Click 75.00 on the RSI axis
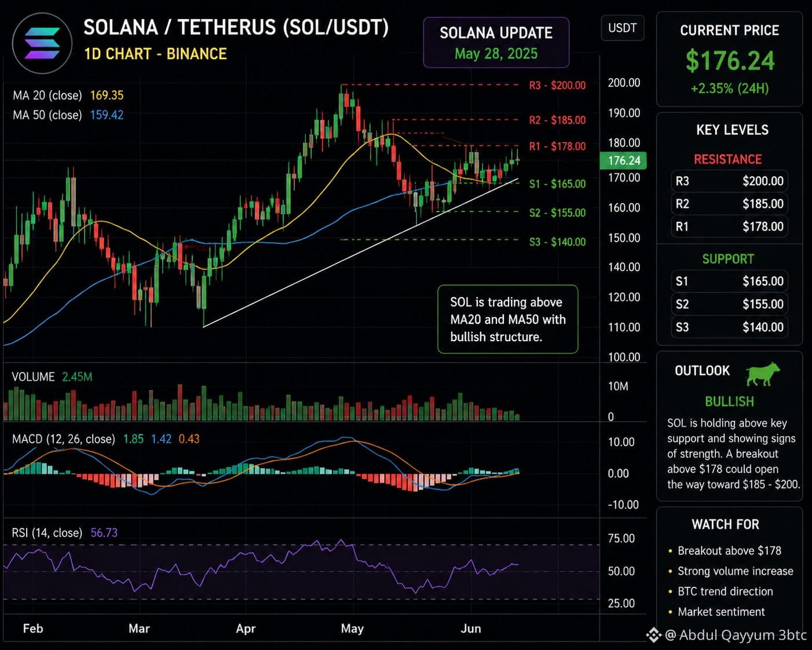This screenshot has width=812, height=650. click(x=621, y=539)
